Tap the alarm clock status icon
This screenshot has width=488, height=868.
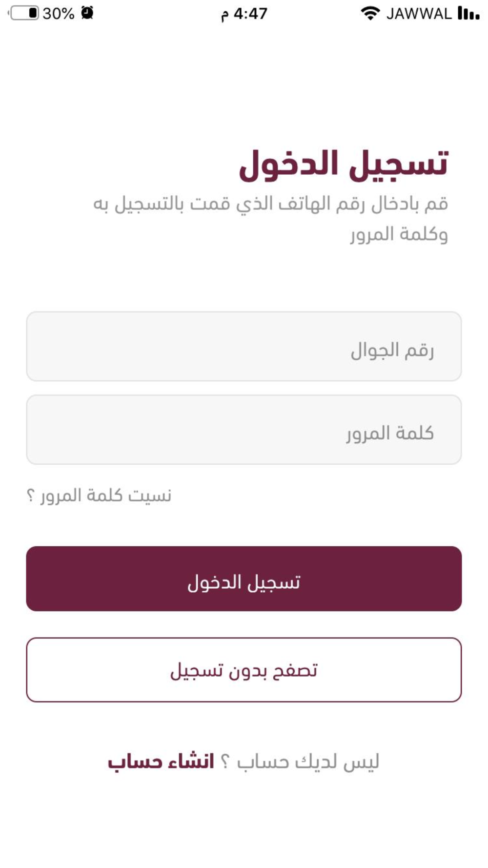[x=87, y=13]
